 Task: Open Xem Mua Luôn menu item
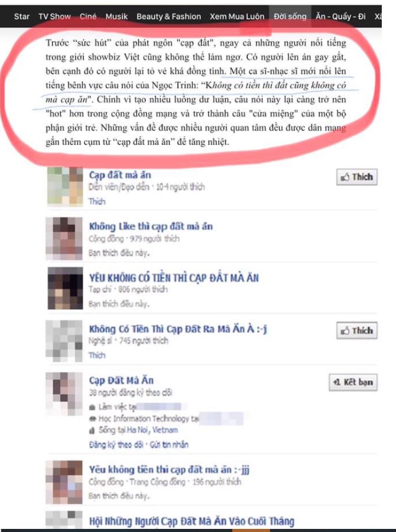237,16
